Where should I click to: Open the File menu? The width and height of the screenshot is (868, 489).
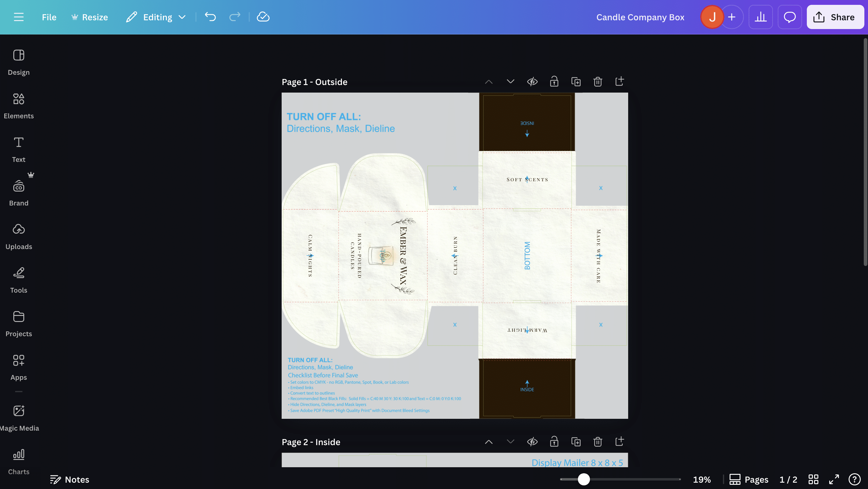click(49, 17)
